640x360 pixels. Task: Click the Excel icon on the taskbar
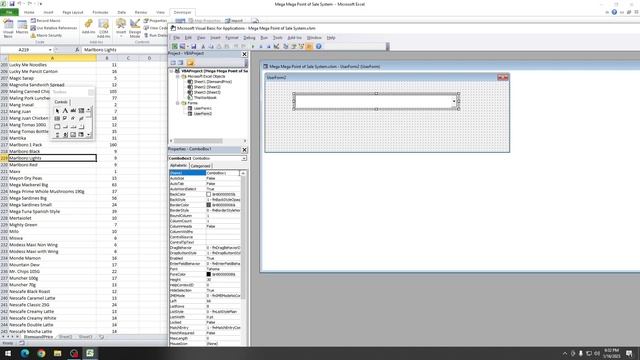90,353
